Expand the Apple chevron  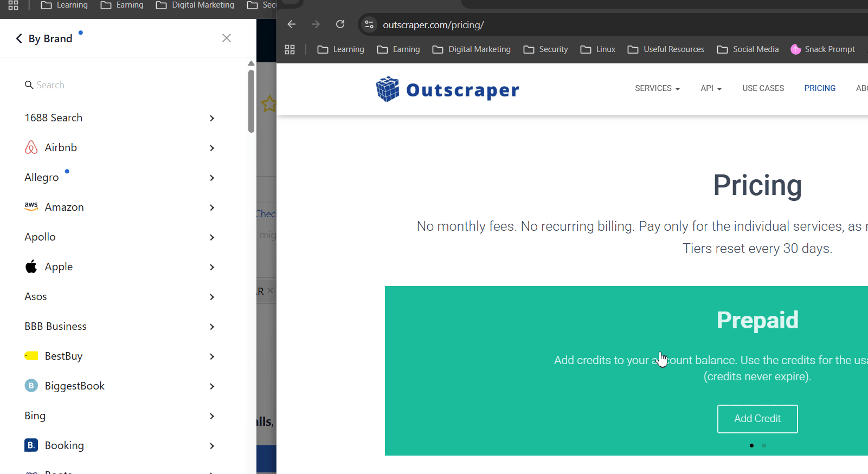click(212, 267)
